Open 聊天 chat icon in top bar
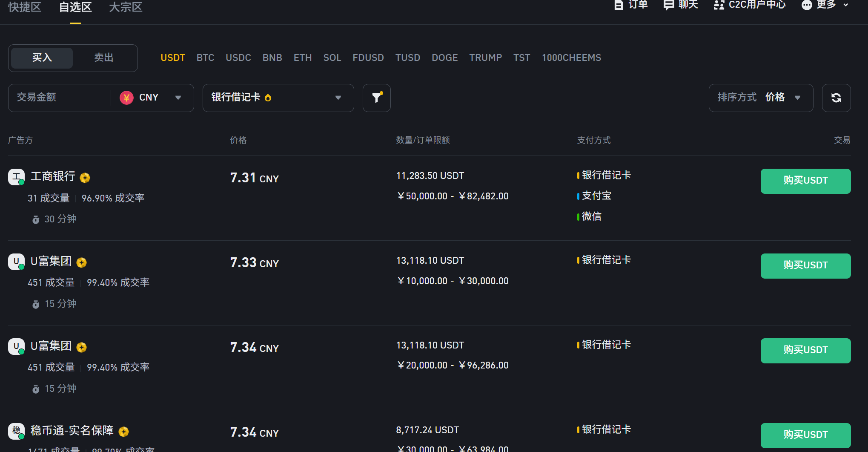Image resolution: width=868 pixels, height=452 pixels. point(669,5)
